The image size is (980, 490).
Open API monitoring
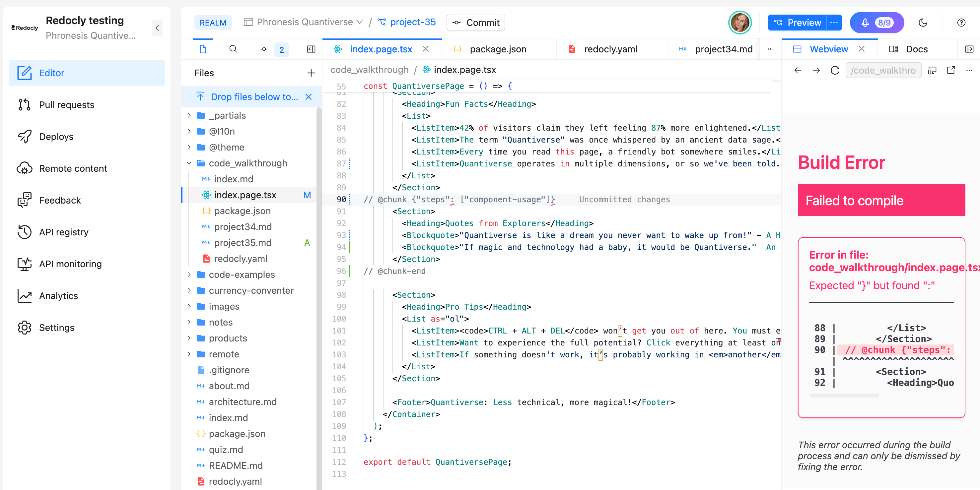pyautogui.click(x=87, y=264)
